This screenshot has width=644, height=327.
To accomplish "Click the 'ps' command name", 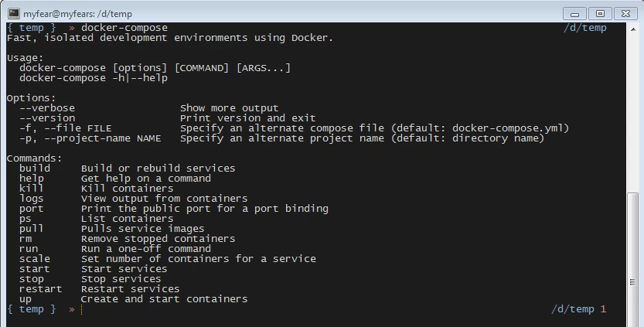I will [26, 219].
